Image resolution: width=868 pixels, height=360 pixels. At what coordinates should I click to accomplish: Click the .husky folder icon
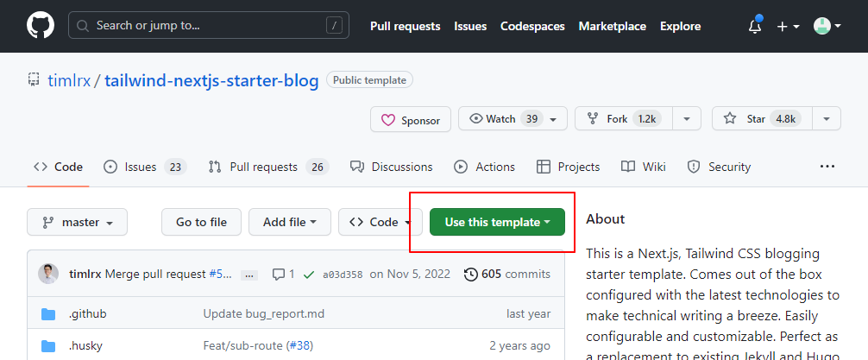[x=48, y=346]
